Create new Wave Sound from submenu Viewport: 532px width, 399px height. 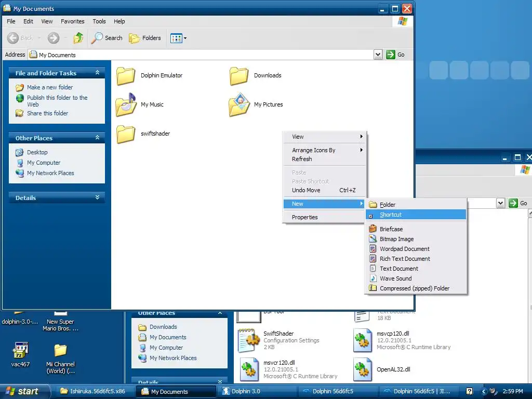pyautogui.click(x=416, y=278)
